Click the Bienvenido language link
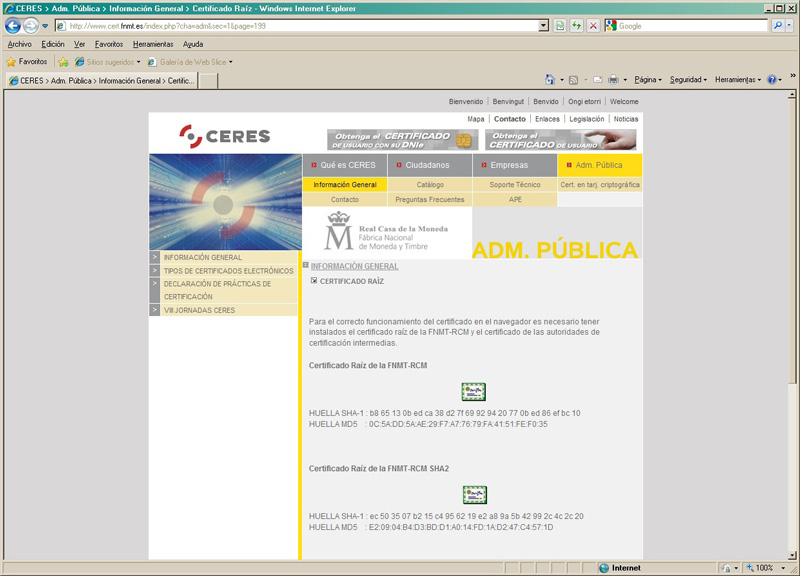 click(x=466, y=102)
